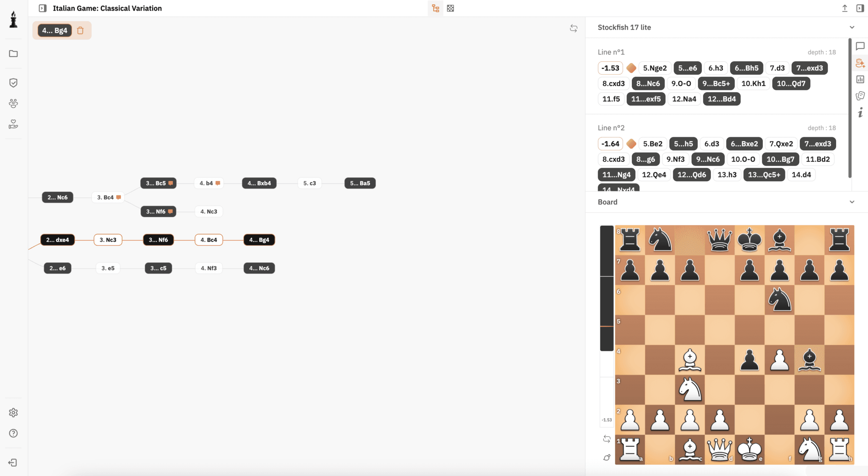This screenshot has width=868, height=476.
Task: Toggle the right panel collapse icon
Action: pos(860,8)
